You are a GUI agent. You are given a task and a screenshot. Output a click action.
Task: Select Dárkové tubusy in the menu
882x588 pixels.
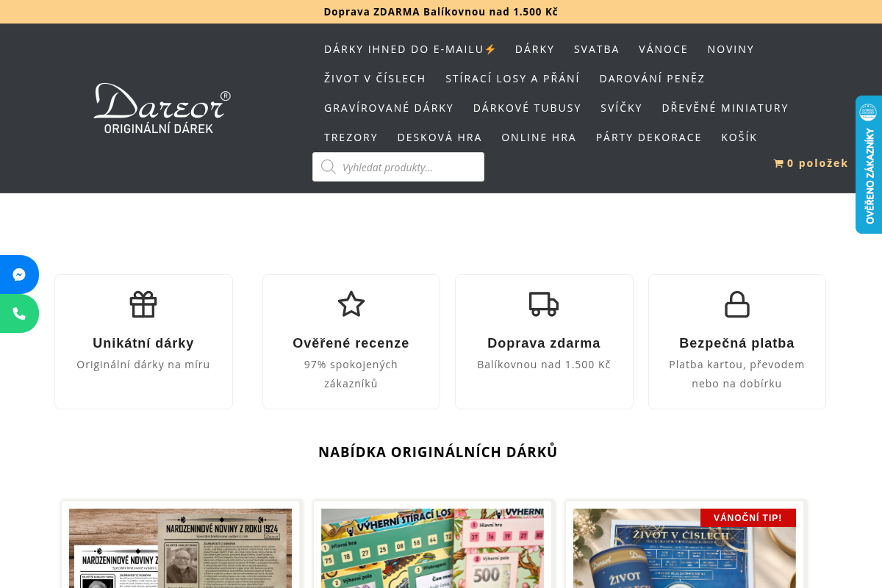(527, 108)
